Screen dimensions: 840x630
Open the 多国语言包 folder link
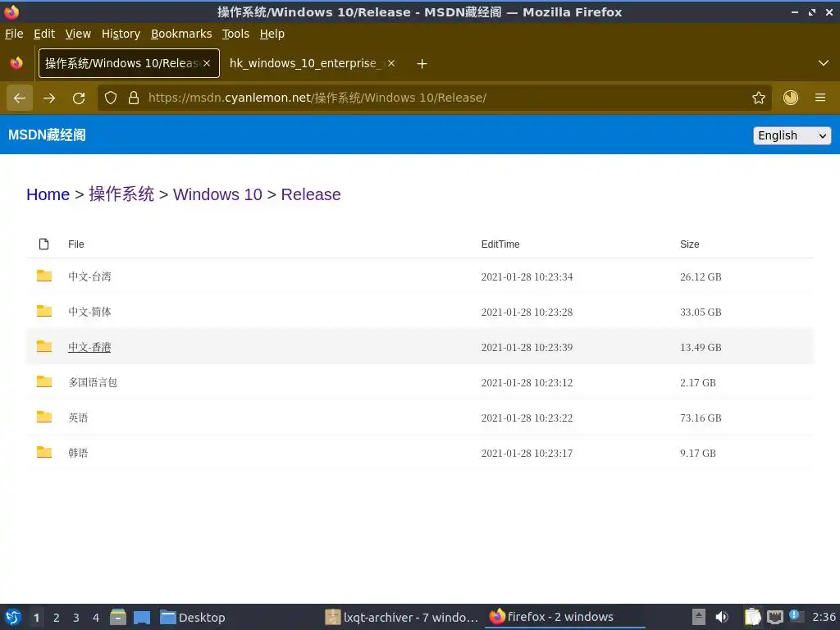pyautogui.click(x=93, y=382)
